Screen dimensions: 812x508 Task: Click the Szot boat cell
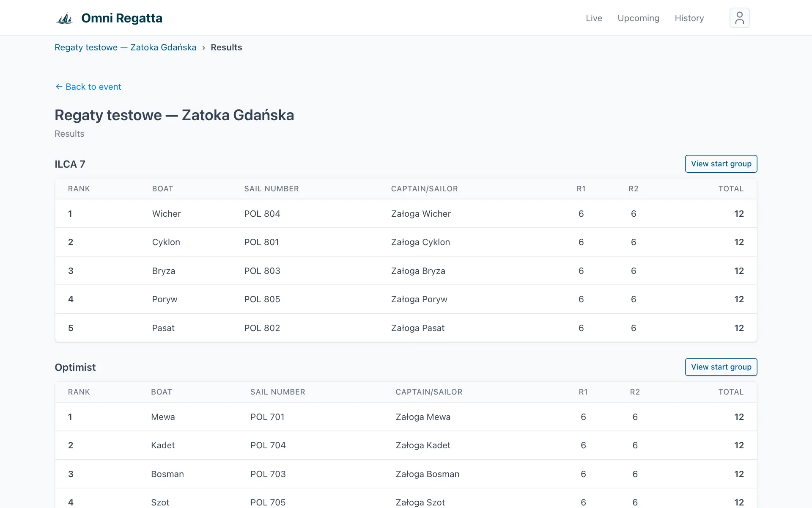click(x=160, y=502)
